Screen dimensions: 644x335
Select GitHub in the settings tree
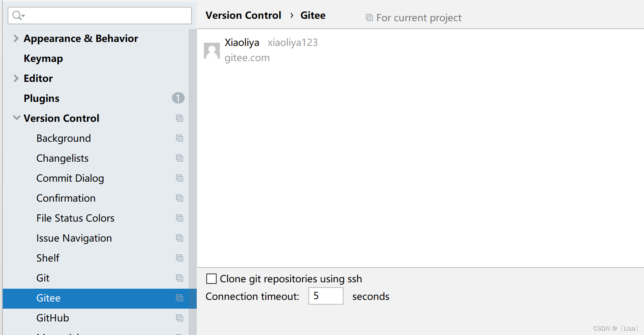coord(52,318)
